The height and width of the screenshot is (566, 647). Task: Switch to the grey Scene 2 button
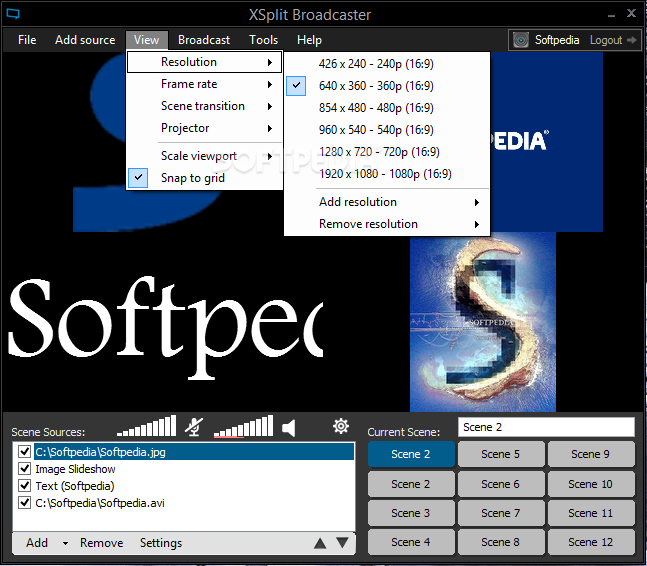411,484
